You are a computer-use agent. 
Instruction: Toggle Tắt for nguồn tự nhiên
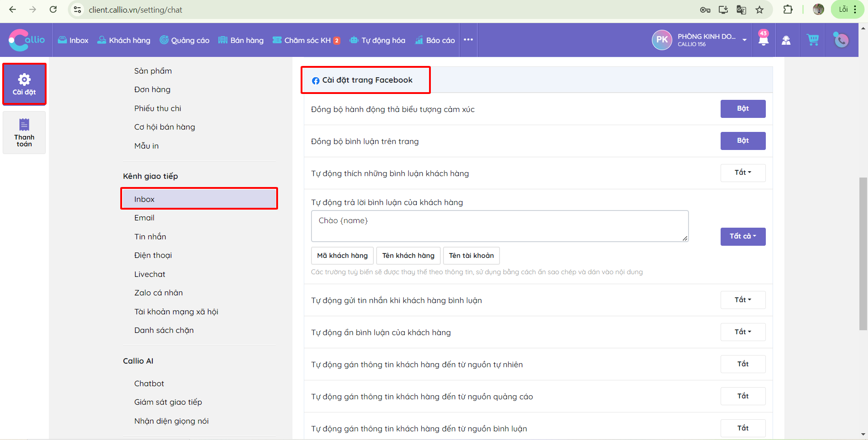(x=743, y=364)
